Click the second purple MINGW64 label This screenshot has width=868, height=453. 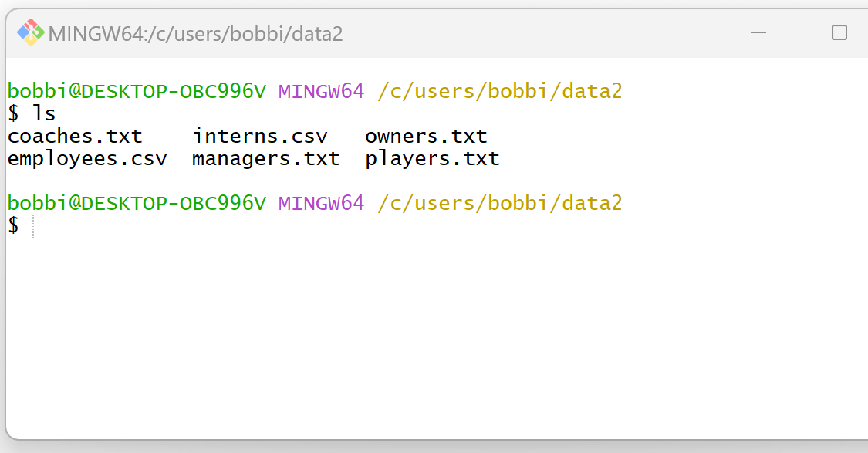coord(321,203)
